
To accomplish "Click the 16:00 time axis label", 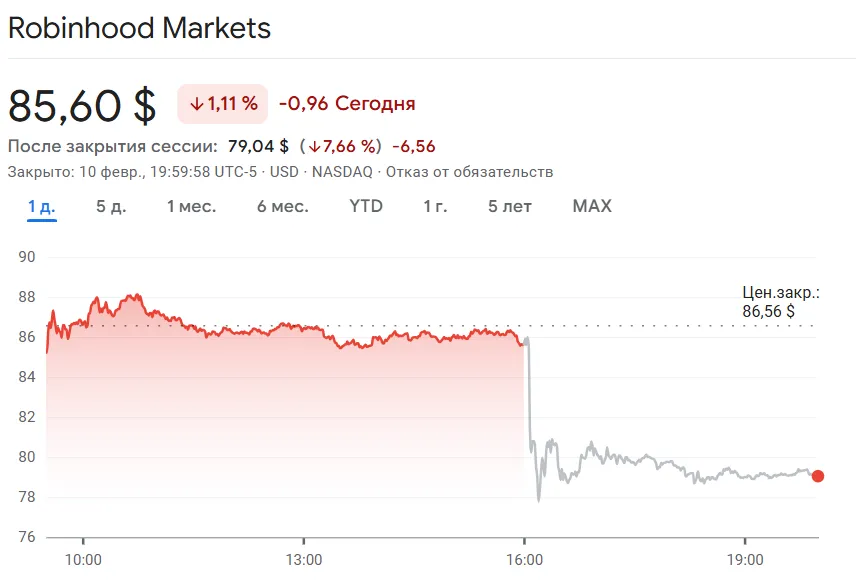I will (x=525, y=558).
